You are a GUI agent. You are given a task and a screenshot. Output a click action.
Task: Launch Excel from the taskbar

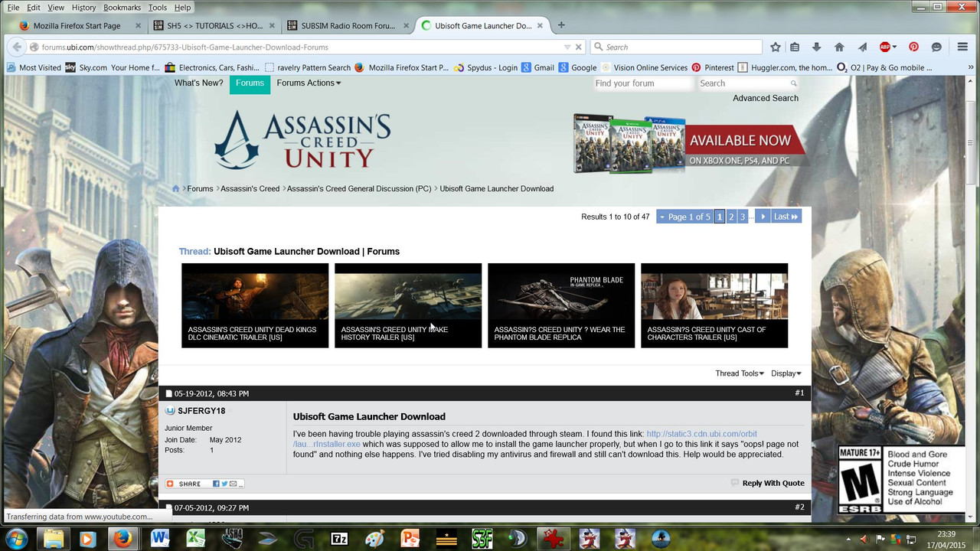[x=196, y=538]
